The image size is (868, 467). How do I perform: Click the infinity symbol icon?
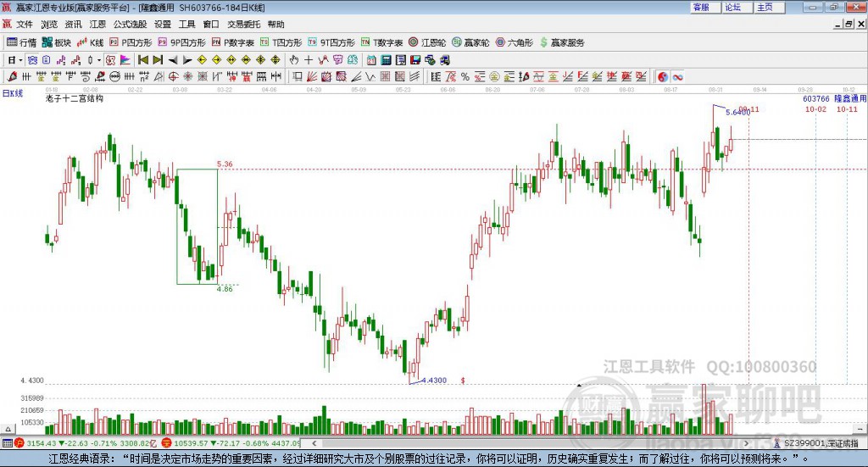[x=677, y=77]
